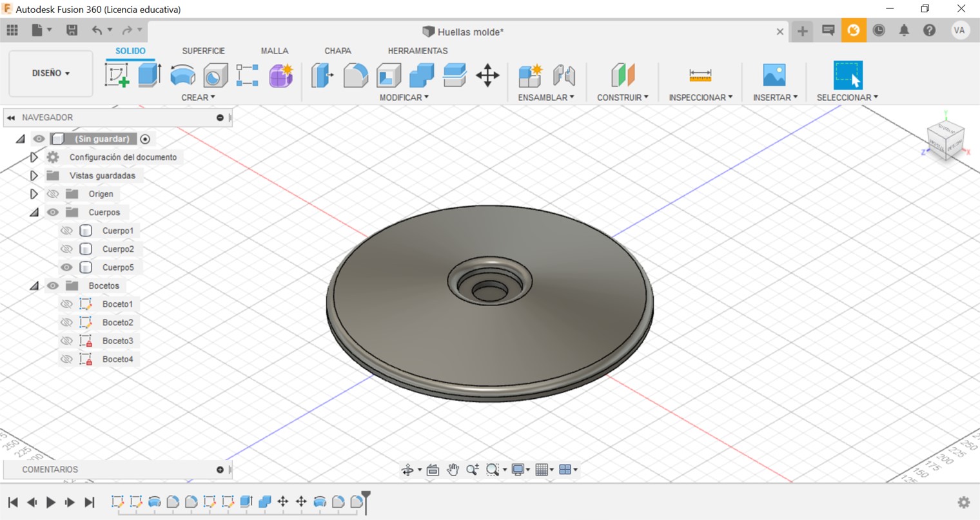Open the data panel grid icon
The image size is (980, 520).
click(12, 30)
